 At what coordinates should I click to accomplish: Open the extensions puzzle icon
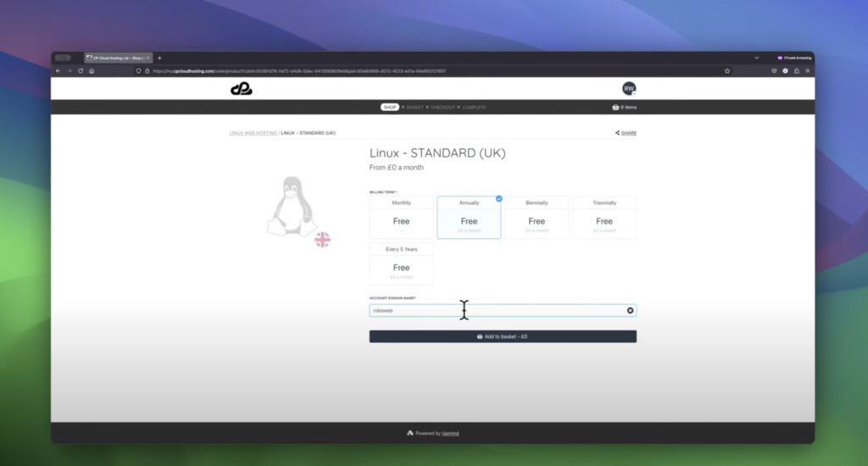[x=797, y=71]
